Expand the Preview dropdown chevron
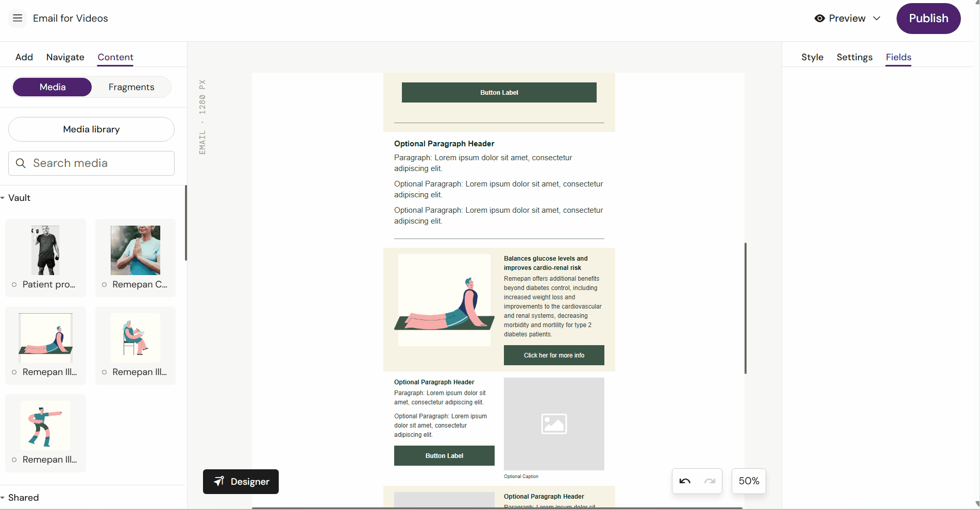This screenshot has width=980, height=510. 876,19
